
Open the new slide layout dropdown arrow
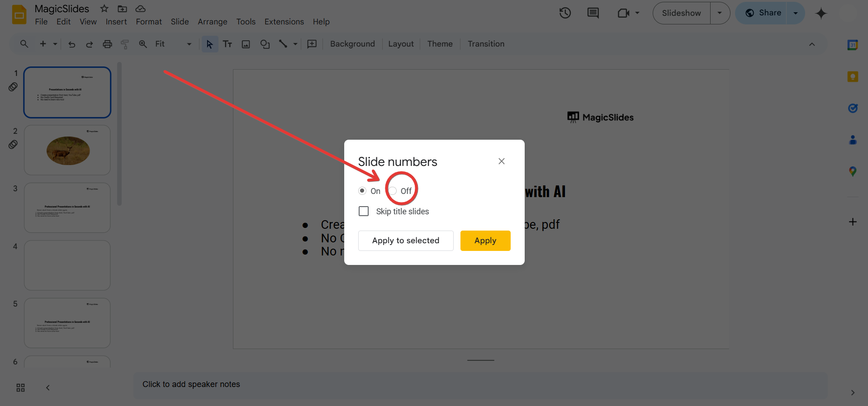[55, 44]
